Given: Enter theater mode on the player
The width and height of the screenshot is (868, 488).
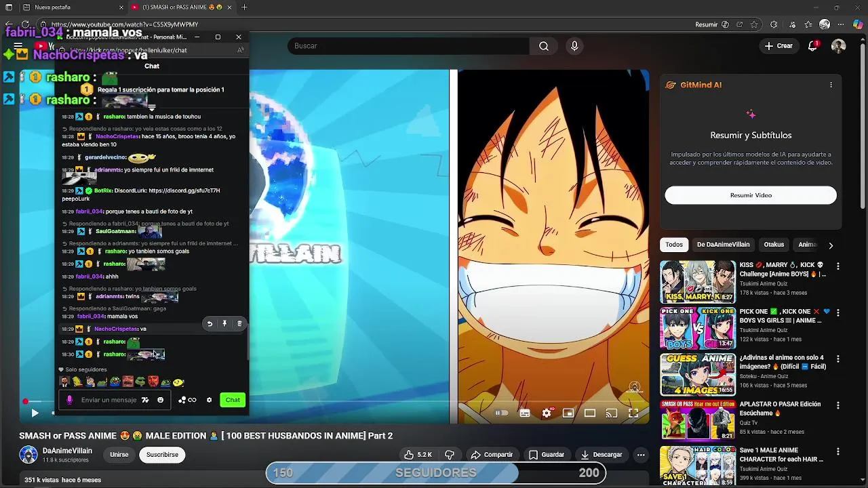Looking at the screenshot, I should click(590, 413).
